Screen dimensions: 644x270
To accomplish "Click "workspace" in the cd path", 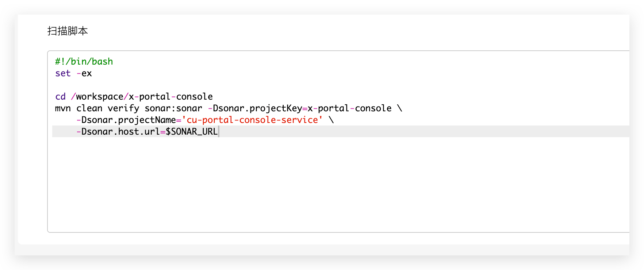I will coord(100,97).
